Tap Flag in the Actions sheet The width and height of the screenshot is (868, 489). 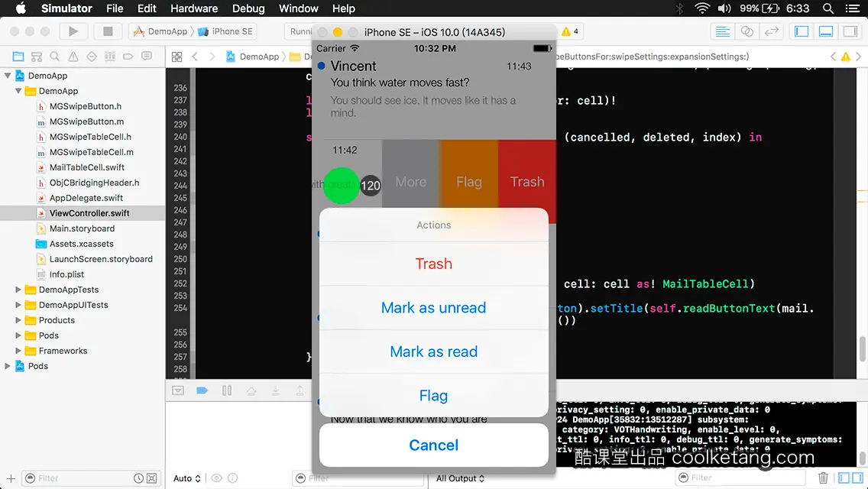(x=434, y=396)
